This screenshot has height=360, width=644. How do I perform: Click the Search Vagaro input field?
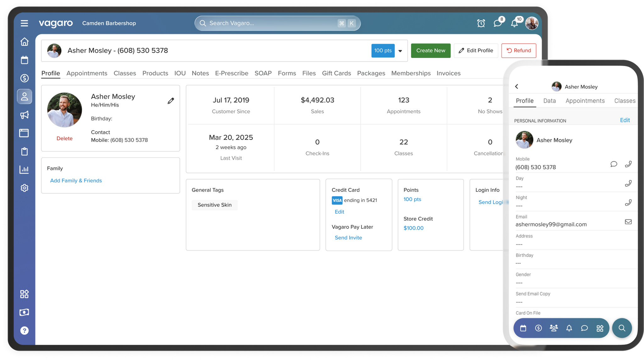coord(278,23)
